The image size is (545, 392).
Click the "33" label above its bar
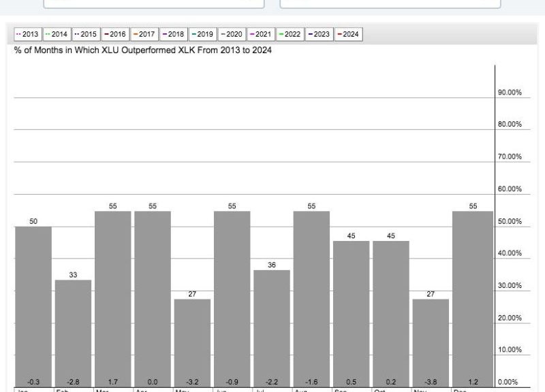coord(73,275)
